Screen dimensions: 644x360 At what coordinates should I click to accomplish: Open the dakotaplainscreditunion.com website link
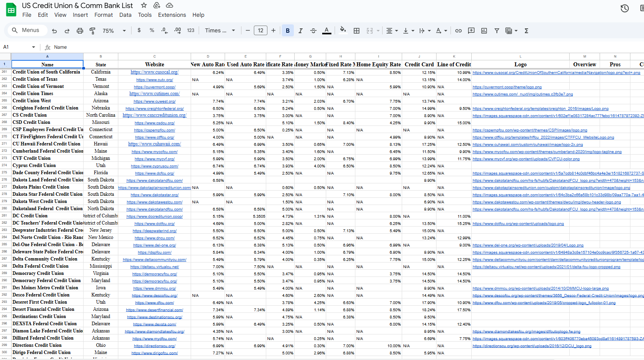pyautogui.click(x=154, y=188)
